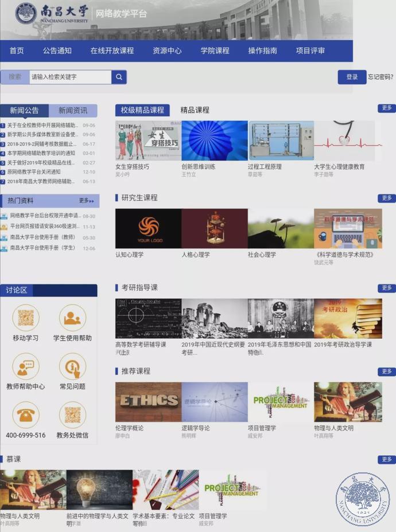Screen dimensions: 396x532
Task: Click the search magnifier icon button
Action: [119, 77]
